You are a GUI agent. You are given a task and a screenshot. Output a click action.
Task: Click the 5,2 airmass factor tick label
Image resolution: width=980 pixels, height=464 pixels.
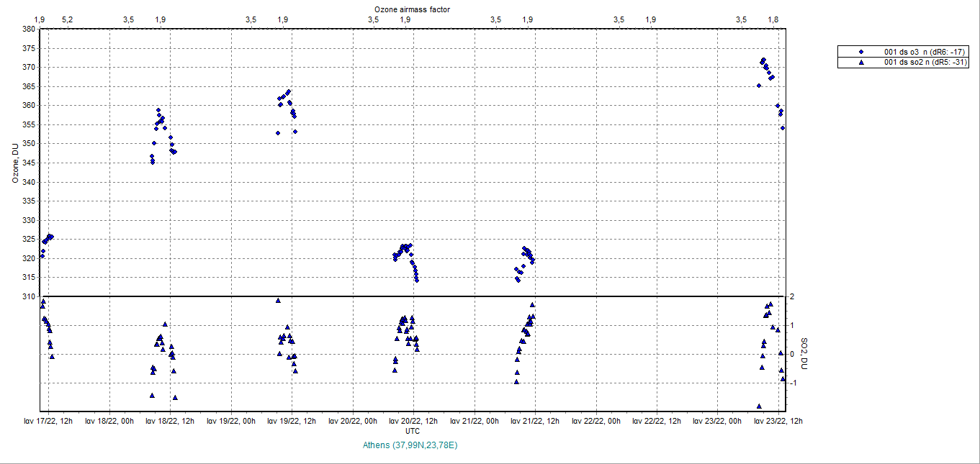[x=66, y=19]
